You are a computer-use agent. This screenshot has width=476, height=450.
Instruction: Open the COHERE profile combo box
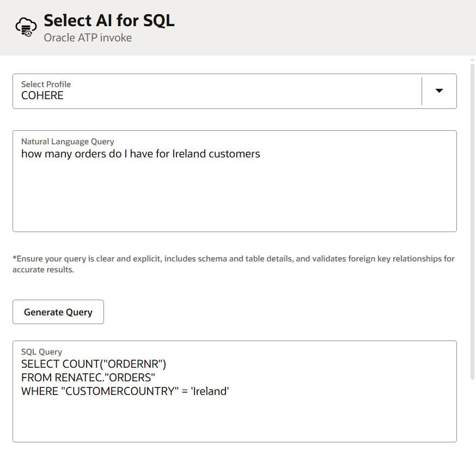[x=218, y=92]
